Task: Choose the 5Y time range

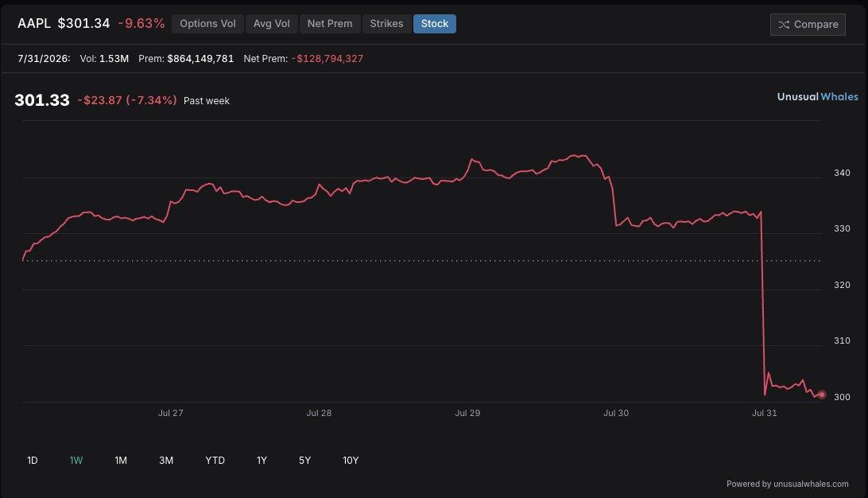Action: point(305,461)
